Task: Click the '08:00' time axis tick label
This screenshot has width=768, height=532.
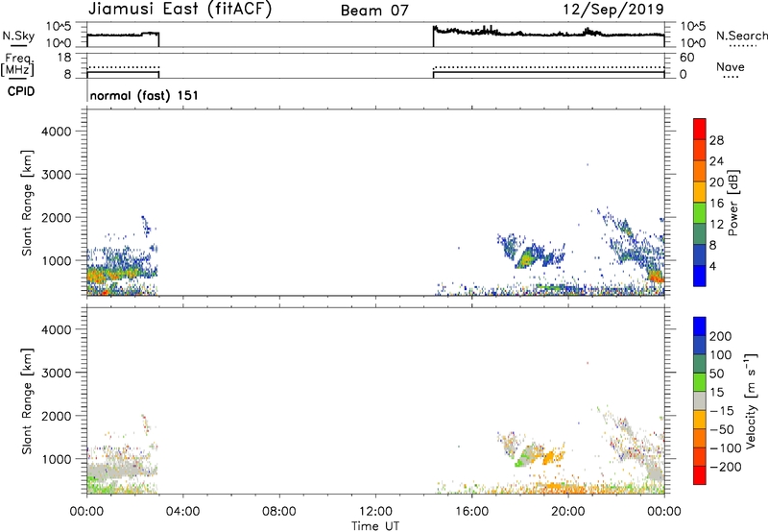Action: (x=278, y=512)
